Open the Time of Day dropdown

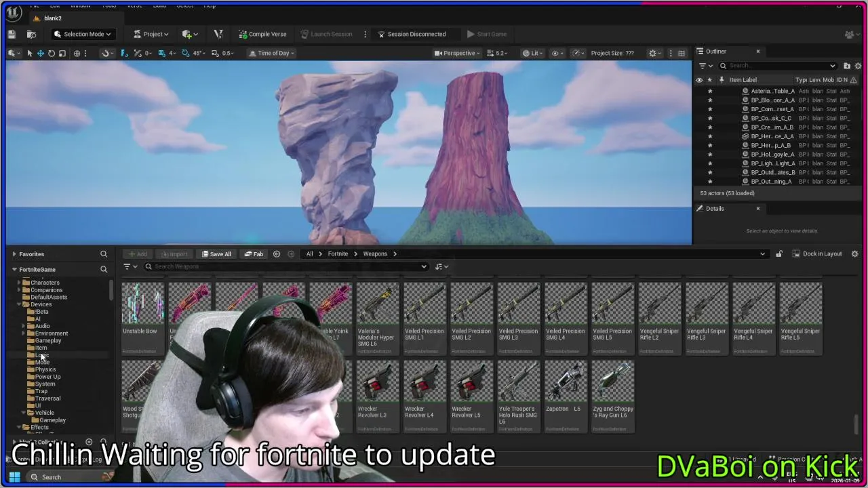(x=272, y=53)
